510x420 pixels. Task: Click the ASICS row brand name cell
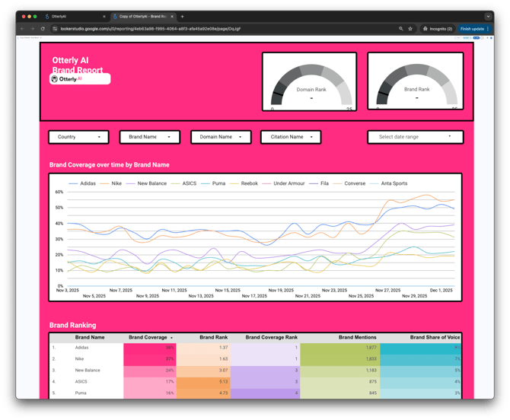click(81, 382)
